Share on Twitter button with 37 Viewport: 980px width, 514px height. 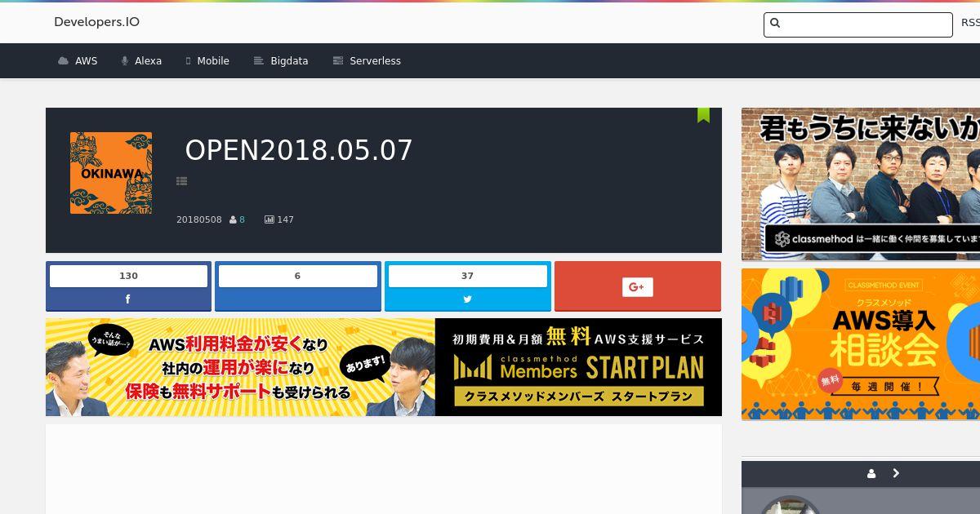468,286
